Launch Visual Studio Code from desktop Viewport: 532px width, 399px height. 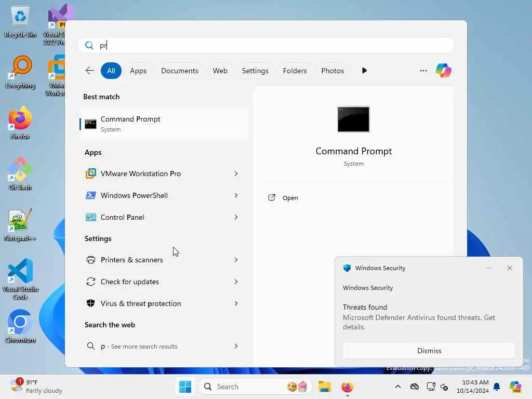pyautogui.click(x=20, y=279)
